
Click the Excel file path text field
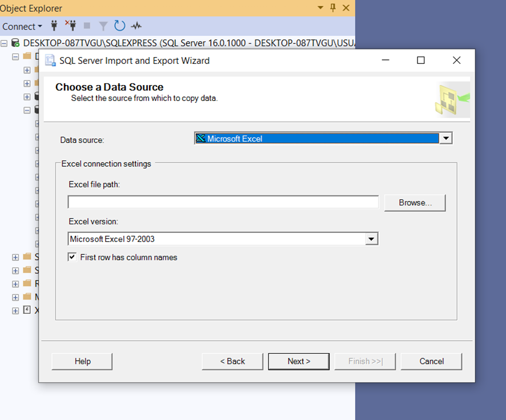click(223, 202)
